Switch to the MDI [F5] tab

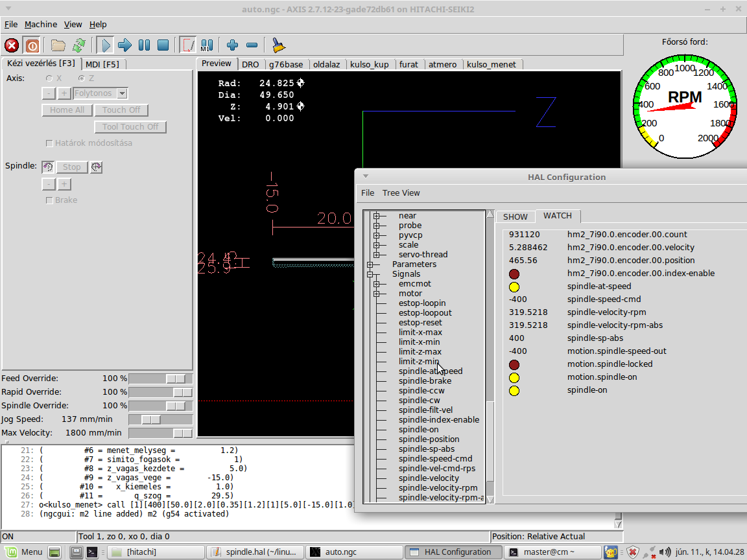(102, 64)
